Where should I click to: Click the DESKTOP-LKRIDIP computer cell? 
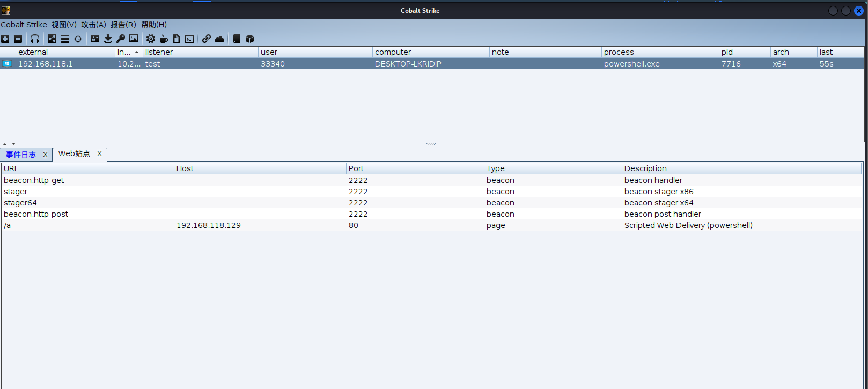pos(408,64)
